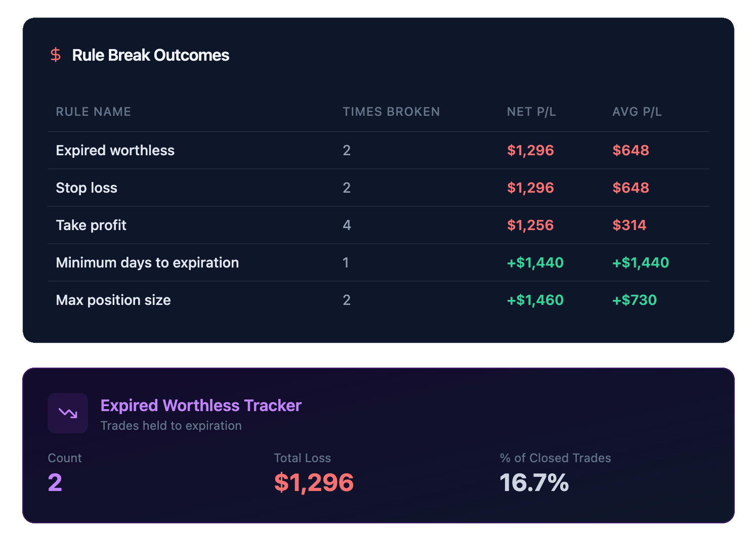Click the Total Loss amount $1,296
Screen dimensions: 756x536
313,483
